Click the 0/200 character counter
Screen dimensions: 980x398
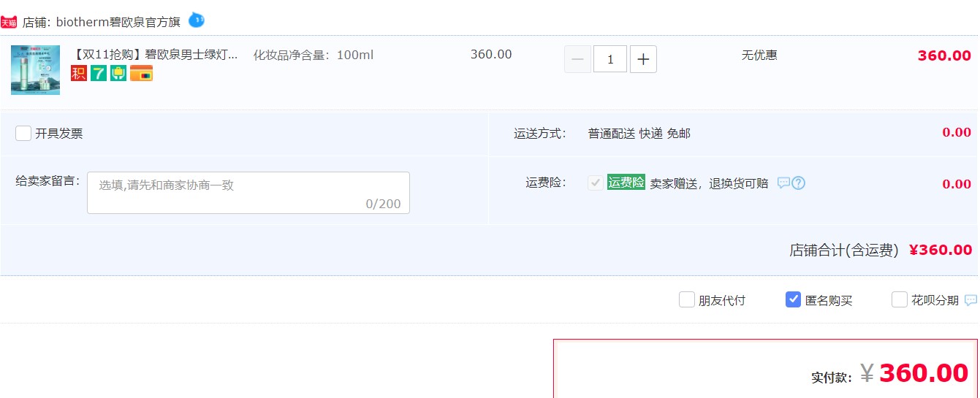click(384, 204)
